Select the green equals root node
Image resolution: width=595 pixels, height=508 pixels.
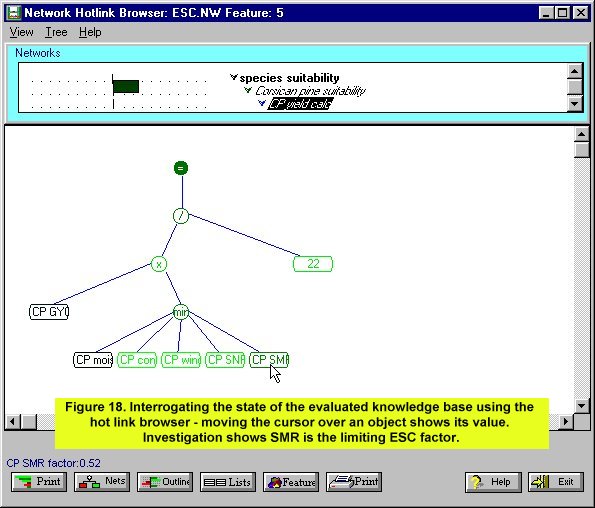click(181, 168)
